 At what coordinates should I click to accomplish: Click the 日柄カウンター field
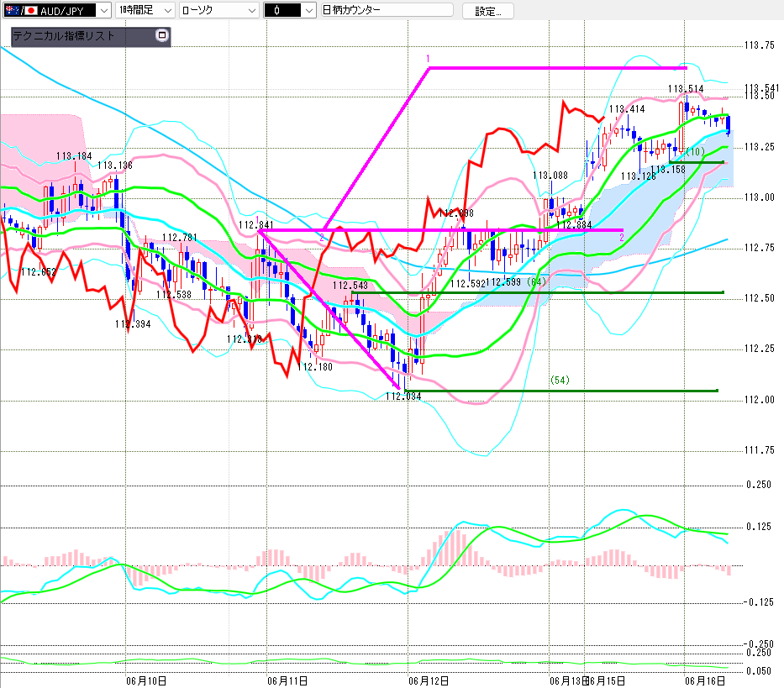[387, 10]
